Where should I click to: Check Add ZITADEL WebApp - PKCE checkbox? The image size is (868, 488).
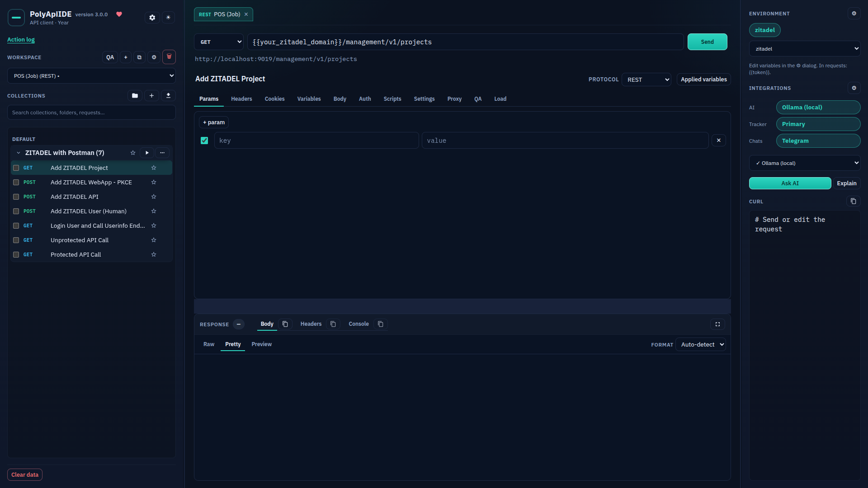point(16,182)
